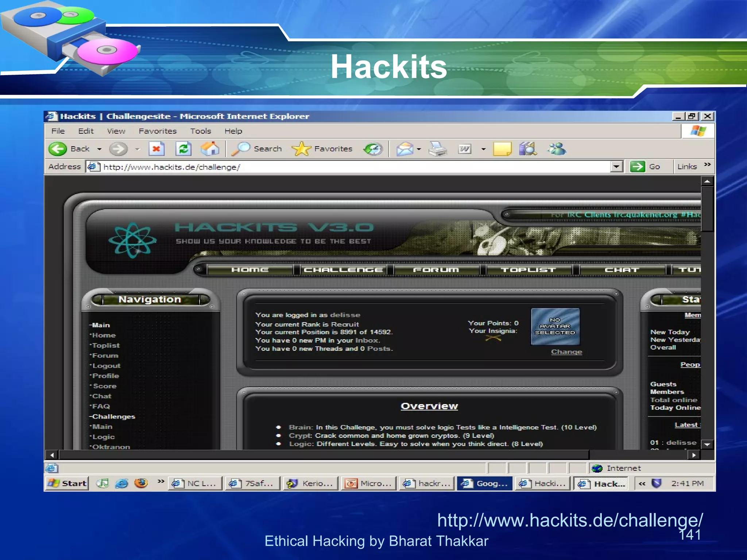Click the Change avatar link

coord(566,352)
